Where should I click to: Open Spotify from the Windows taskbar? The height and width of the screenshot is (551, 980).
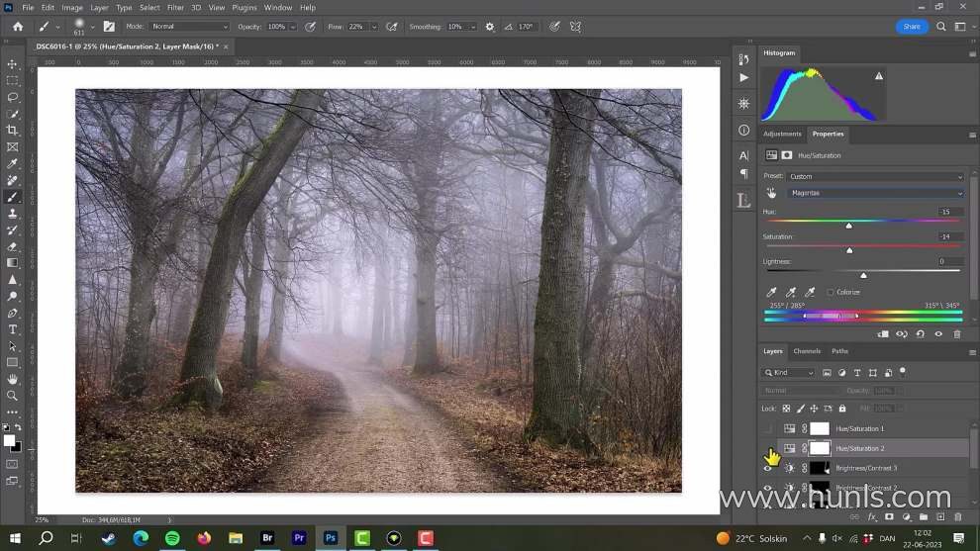[172, 538]
